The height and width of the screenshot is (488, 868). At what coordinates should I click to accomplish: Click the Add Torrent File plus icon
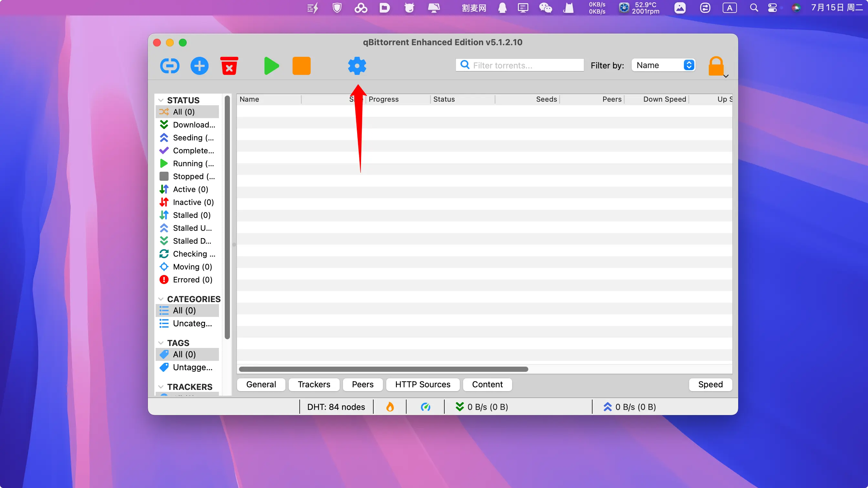200,66
